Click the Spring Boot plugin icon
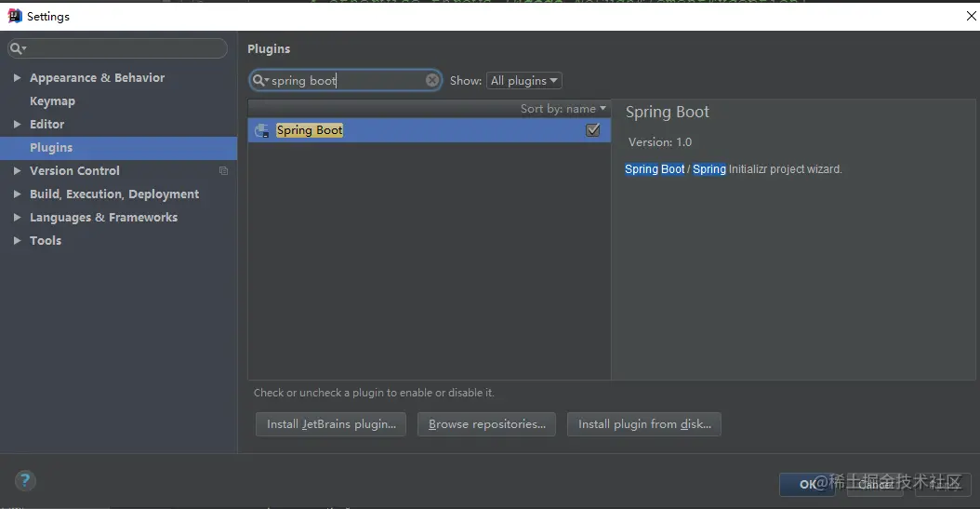The image size is (980, 509). pyautogui.click(x=262, y=130)
